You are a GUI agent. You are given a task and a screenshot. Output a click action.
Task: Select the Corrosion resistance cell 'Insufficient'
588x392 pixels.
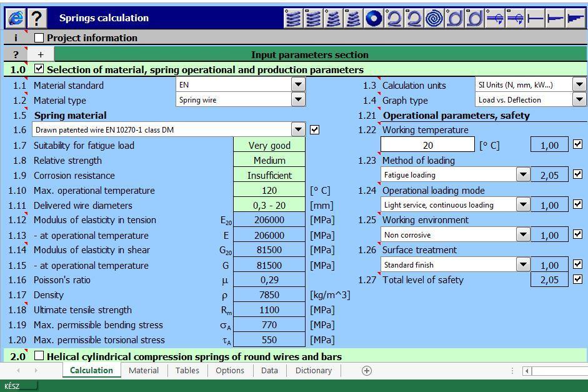[269, 175]
